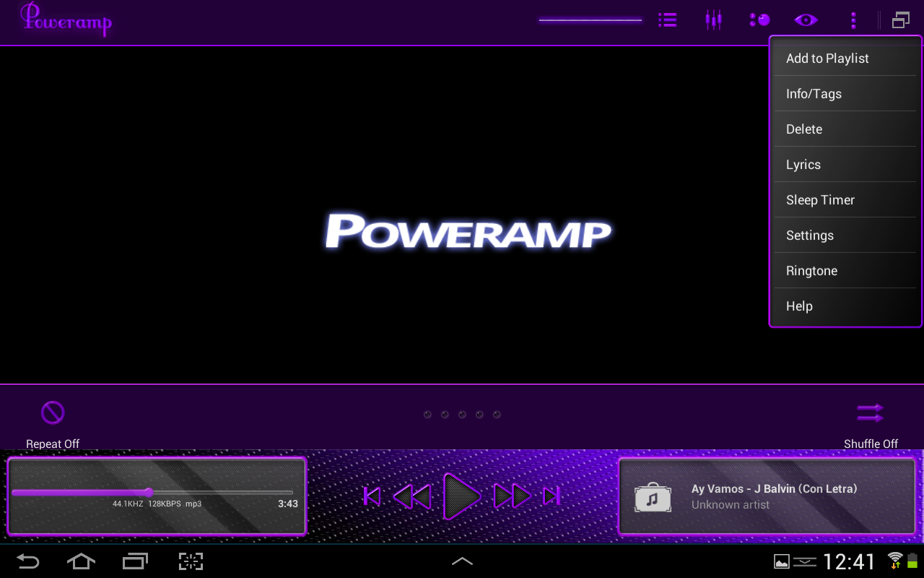Viewport: 924px width, 578px height.
Task: Open the tone and volume knobs icon
Action: (x=759, y=20)
